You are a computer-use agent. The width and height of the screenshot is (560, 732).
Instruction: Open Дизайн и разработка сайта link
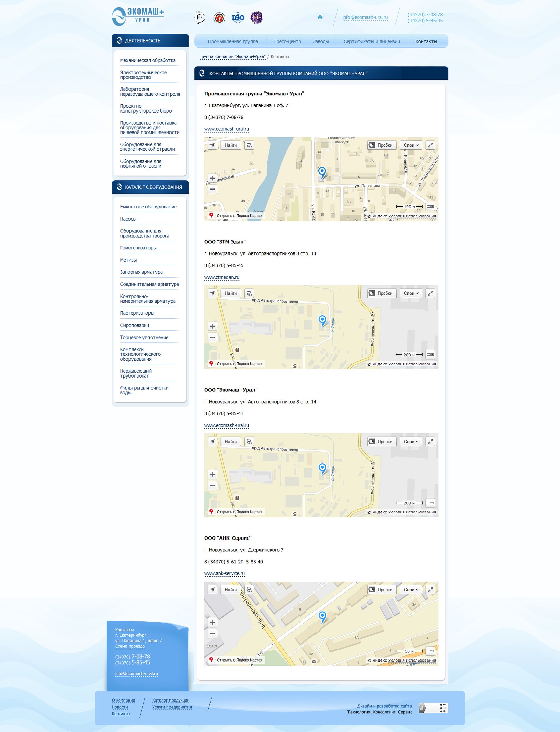(x=384, y=706)
